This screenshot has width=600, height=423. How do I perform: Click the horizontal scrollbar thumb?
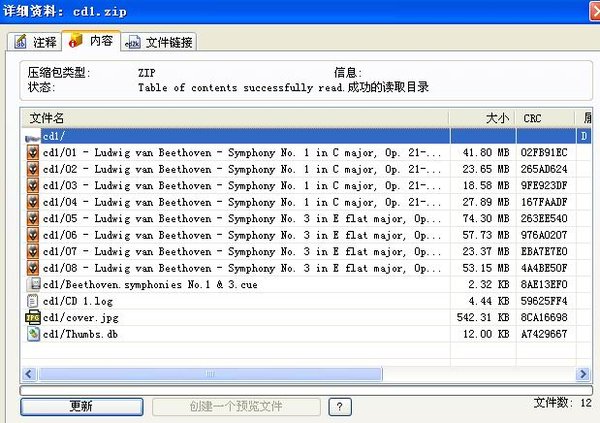point(210,374)
